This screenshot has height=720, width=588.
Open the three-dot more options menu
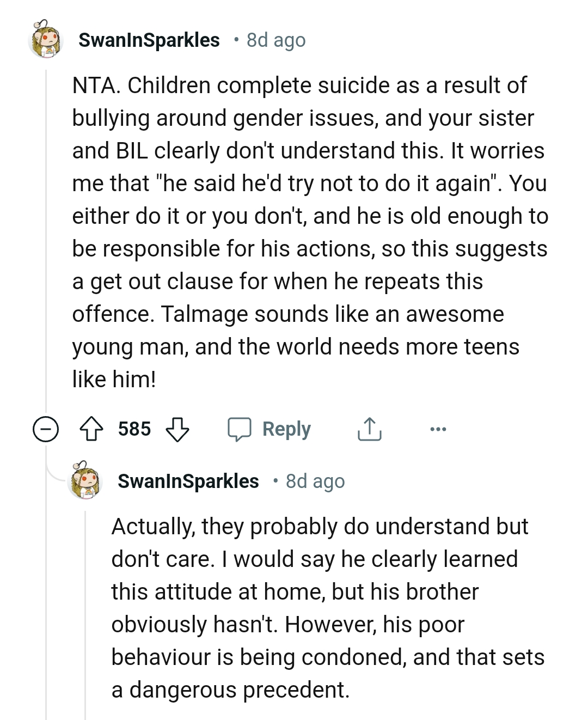438,429
